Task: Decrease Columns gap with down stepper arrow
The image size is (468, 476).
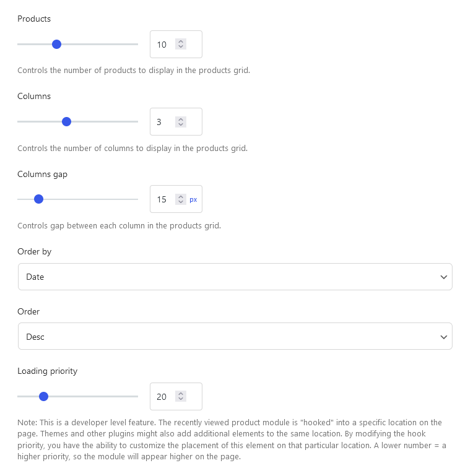Action: (180, 202)
